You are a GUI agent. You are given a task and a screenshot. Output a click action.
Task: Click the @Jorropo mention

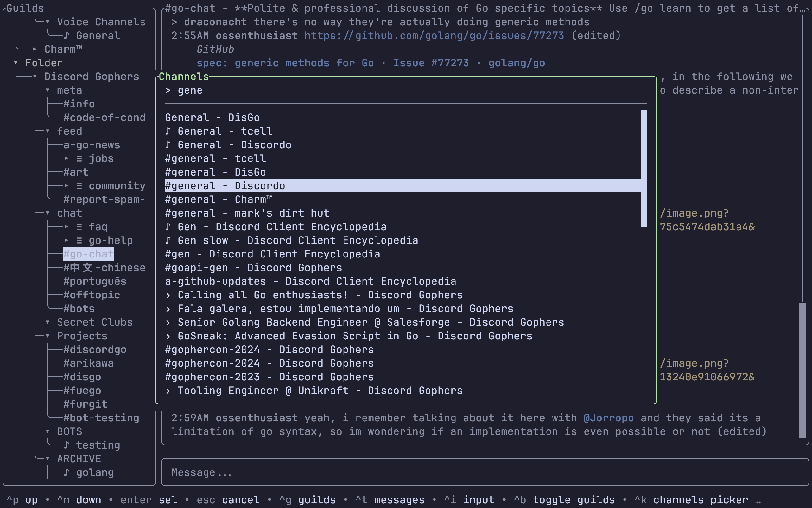[x=609, y=418]
